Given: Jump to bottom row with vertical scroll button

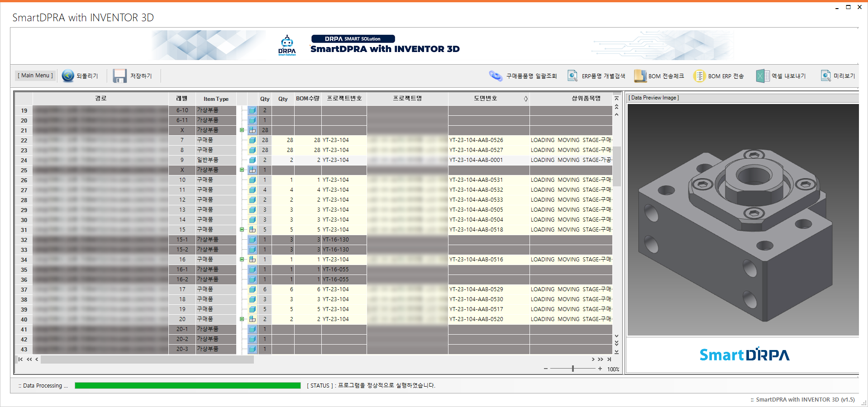Looking at the screenshot, I should tap(616, 352).
